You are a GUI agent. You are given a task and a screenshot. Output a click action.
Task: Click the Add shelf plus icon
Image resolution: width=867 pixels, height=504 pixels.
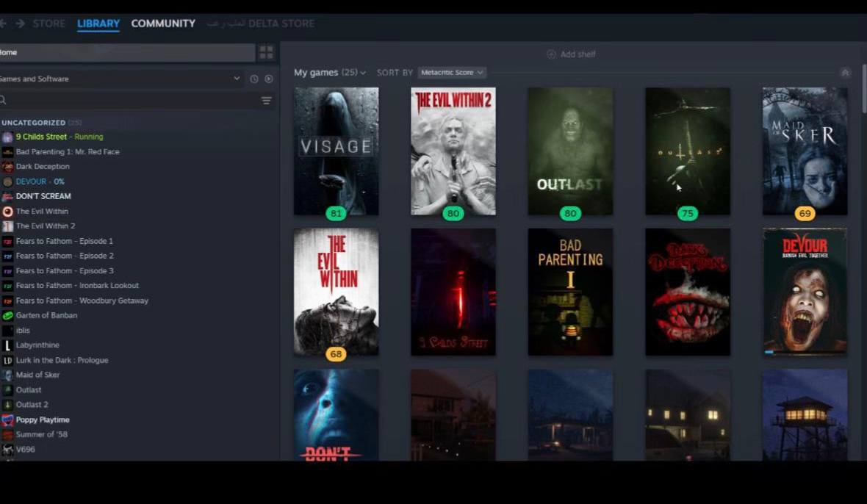[x=551, y=54]
